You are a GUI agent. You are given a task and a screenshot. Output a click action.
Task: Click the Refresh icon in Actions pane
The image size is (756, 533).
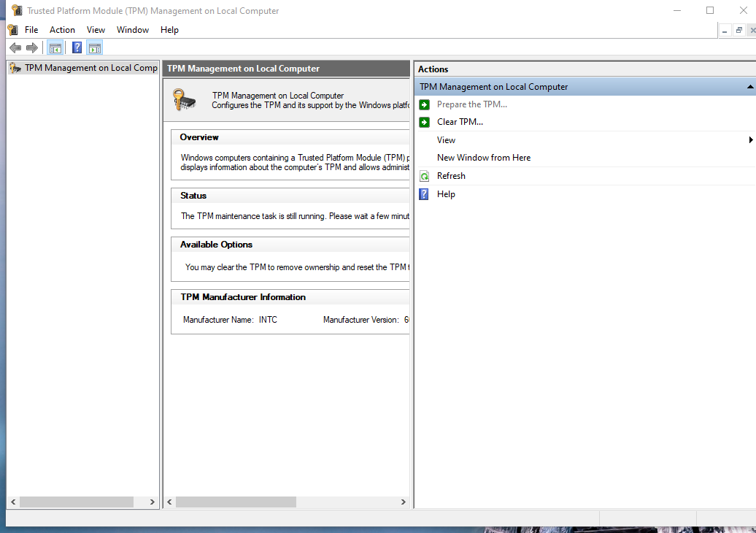424,176
